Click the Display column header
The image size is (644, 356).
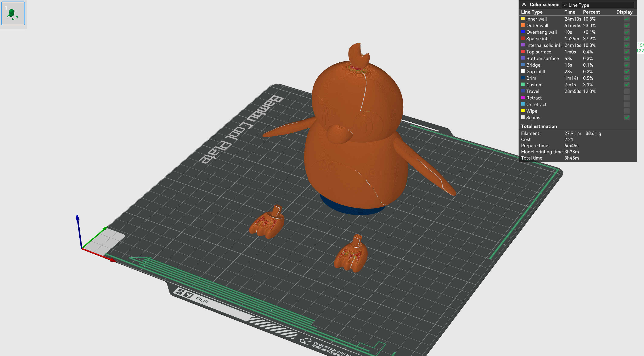(624, 12)
